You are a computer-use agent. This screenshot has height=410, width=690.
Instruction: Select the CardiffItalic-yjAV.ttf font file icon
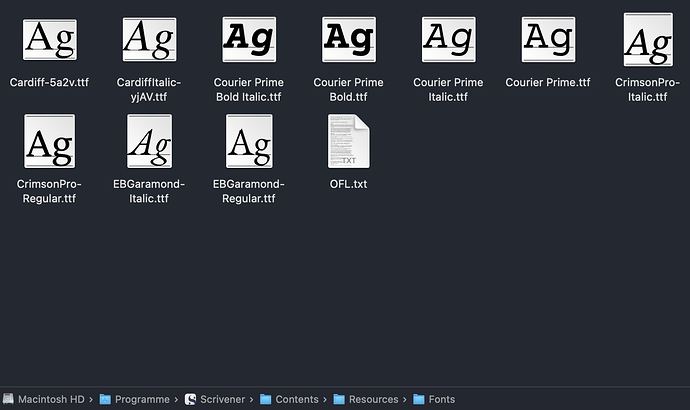[x=150, y=40]
